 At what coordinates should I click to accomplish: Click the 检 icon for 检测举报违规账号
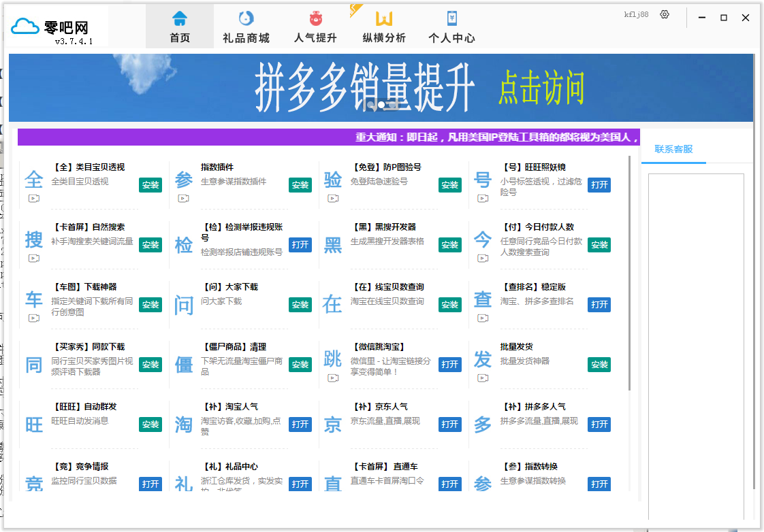pos(184,245)
